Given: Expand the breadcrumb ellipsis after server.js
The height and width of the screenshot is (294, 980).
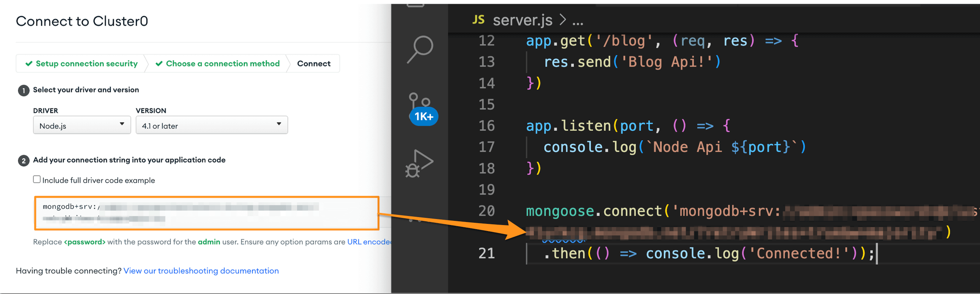Looking at the screenshot, I should pos(577,21).
